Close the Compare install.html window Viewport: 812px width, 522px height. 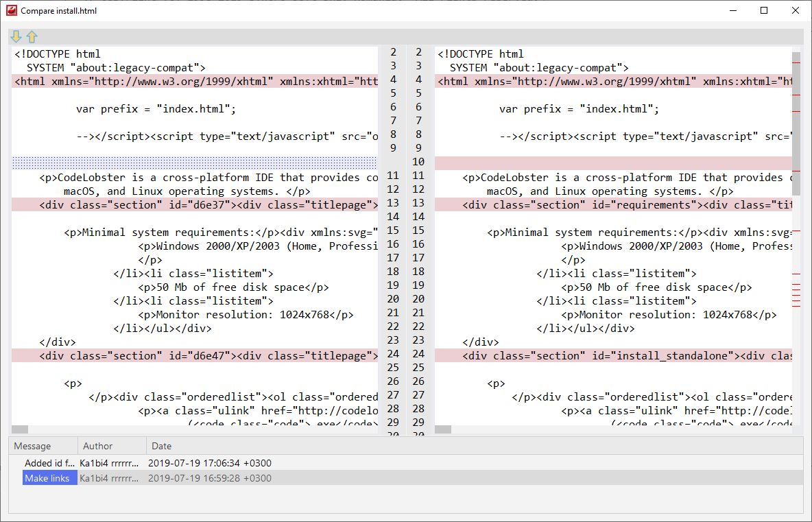[796, 10]
